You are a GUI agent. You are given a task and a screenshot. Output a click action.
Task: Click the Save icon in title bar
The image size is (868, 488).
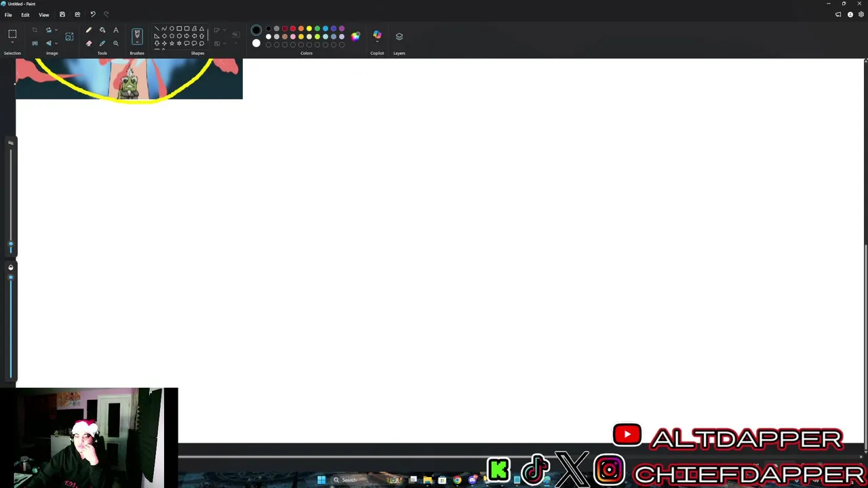(62, 14)
